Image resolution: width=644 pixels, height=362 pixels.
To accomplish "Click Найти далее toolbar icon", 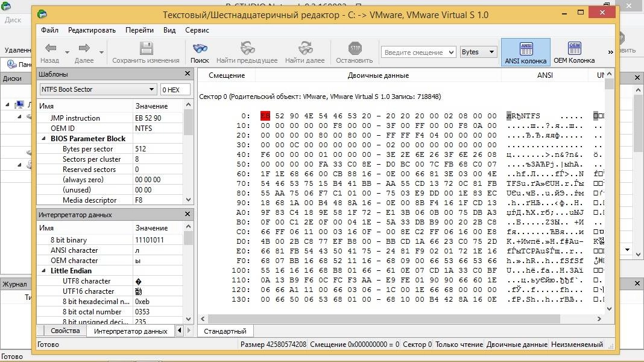I will point(305,48).
